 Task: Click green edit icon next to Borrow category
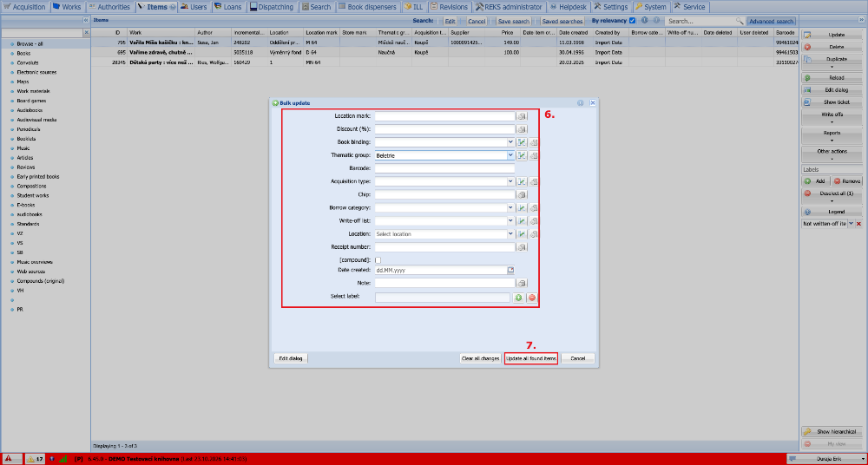click(x=522, y=207)
